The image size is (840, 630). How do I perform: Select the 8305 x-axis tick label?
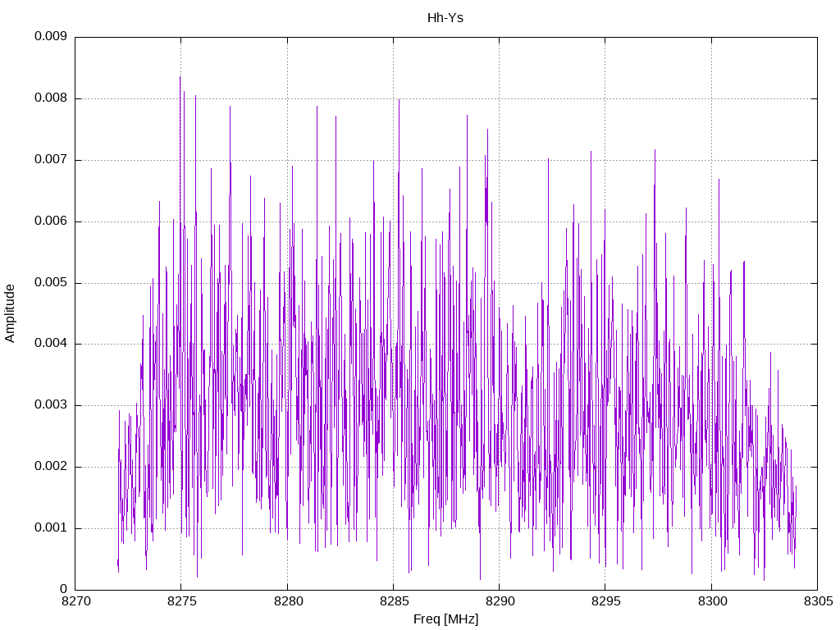819,601
